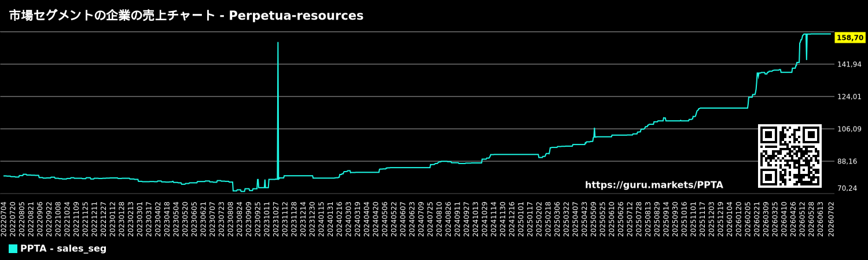This screenshot has height=260, width=868.
Task: Click the 20250218 date label
Action: click(x=548, y=219)
